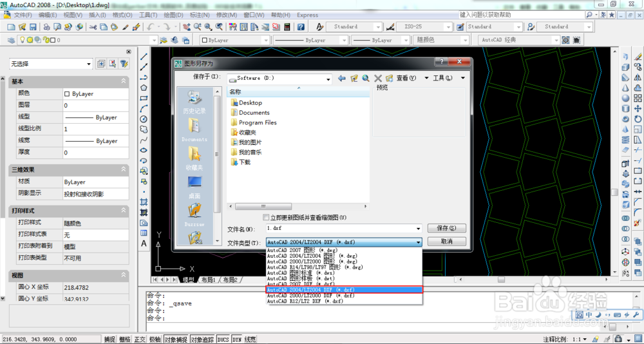Image resolution: width=644 pixels, height=344 pixels.
Task: Click the Match Properties brush icon
Action: (126, 26)
